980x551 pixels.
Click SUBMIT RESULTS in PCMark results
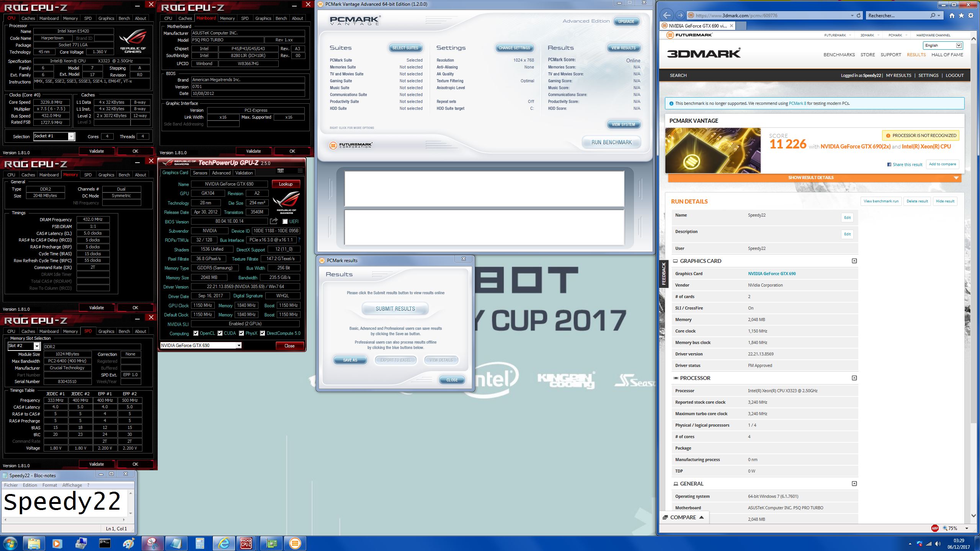[395, 309]
